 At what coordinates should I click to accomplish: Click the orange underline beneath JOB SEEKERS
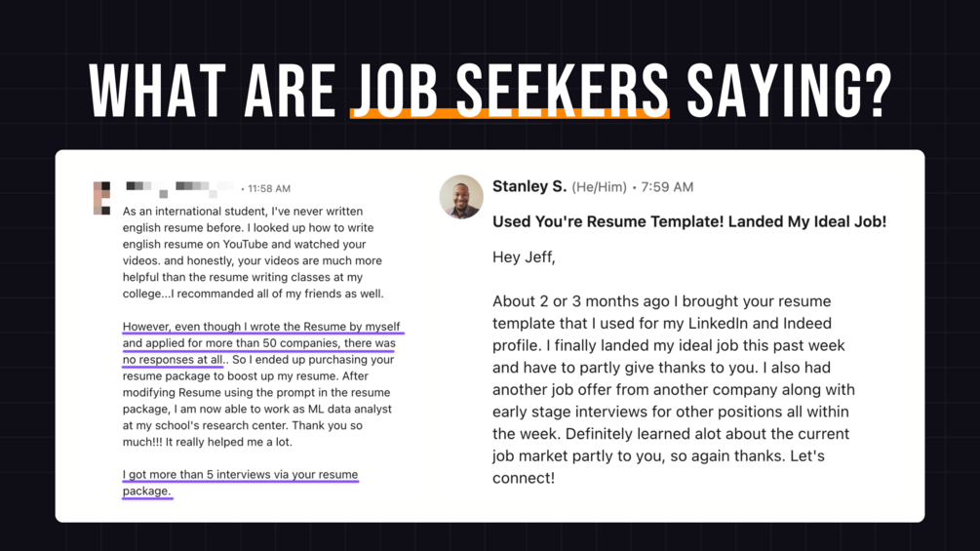pyautogui.click(x=509, y=113)
